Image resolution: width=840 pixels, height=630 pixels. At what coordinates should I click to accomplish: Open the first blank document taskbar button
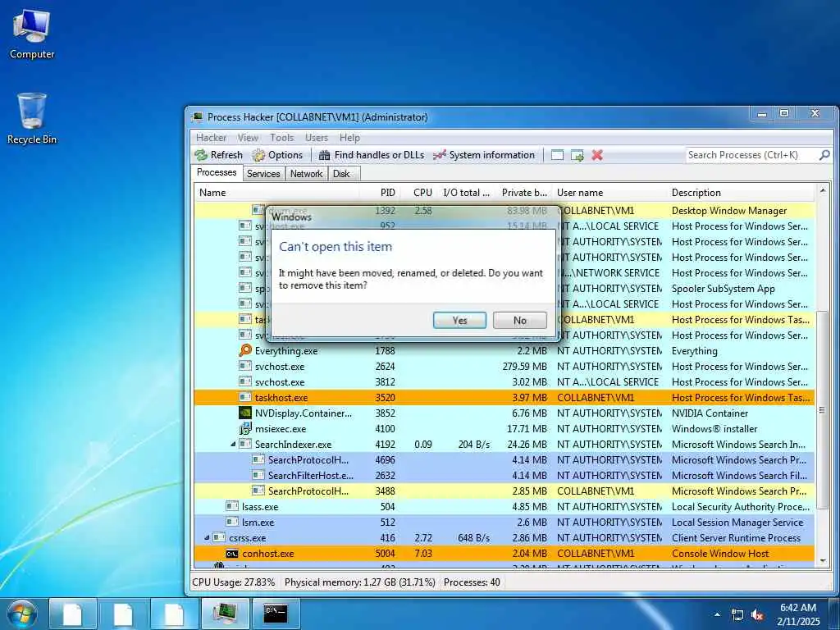point(73,614)
